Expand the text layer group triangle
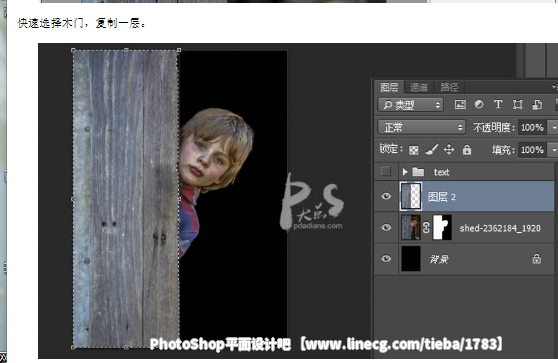 (405, 172)
